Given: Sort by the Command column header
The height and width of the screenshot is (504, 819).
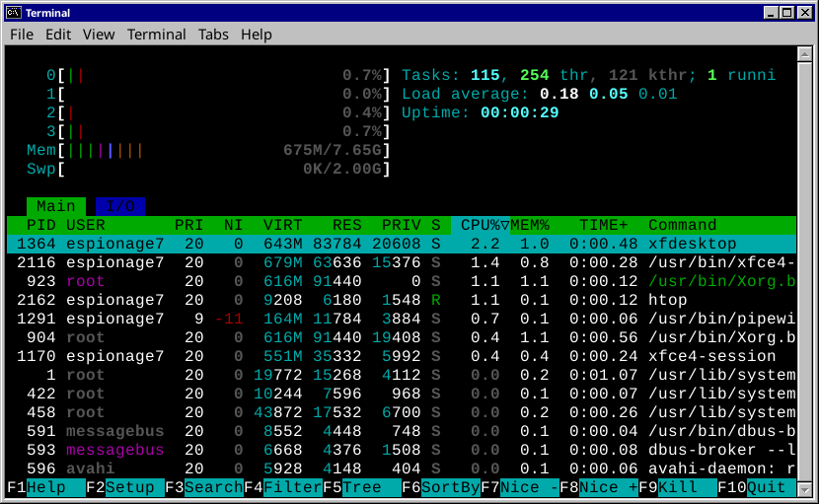Looking at the screenshot, I should tap(683, 225).
